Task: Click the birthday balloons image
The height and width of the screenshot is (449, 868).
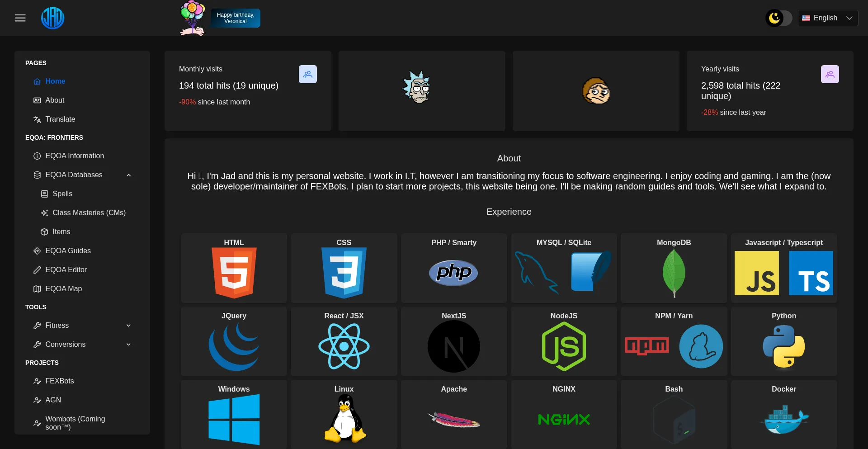Action: tap(193, 18)
